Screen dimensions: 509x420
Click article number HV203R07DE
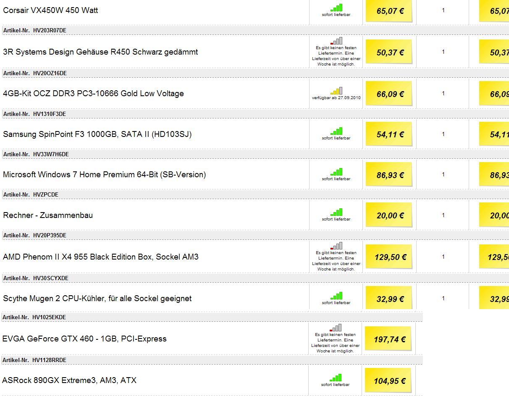tap(50, 30)
